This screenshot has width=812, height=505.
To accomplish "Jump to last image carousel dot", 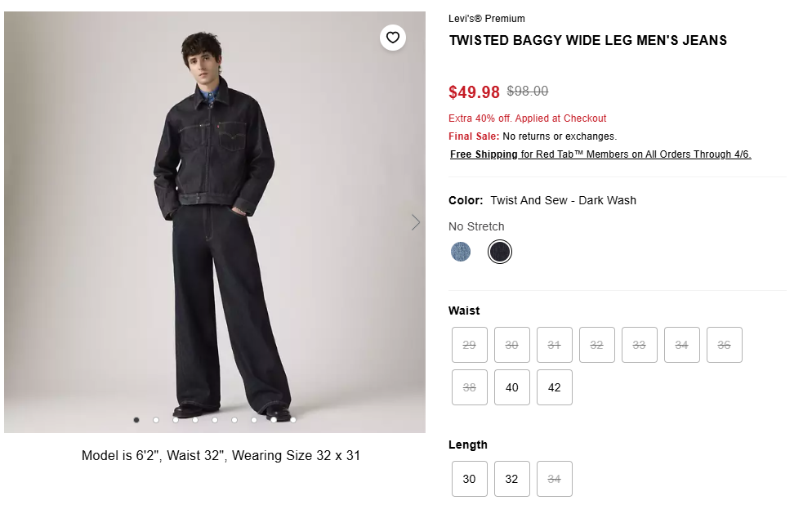I will tap(293, 420).
